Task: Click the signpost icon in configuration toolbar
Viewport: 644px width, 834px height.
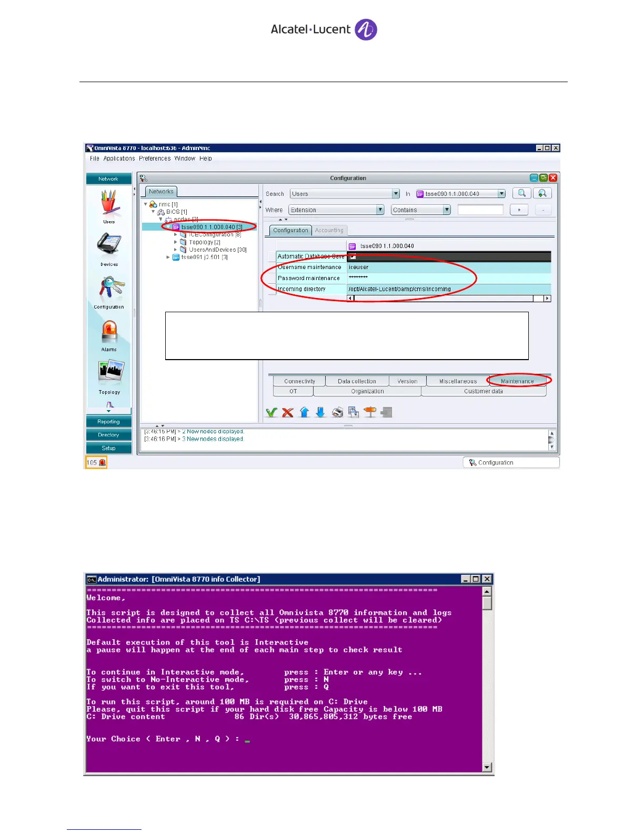Action: tap(370, 412)
